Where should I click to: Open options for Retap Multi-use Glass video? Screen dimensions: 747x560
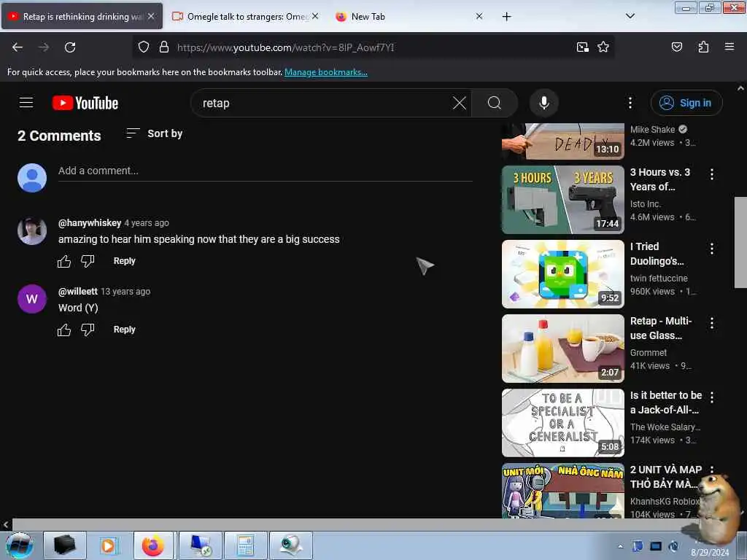pos(712,323)
